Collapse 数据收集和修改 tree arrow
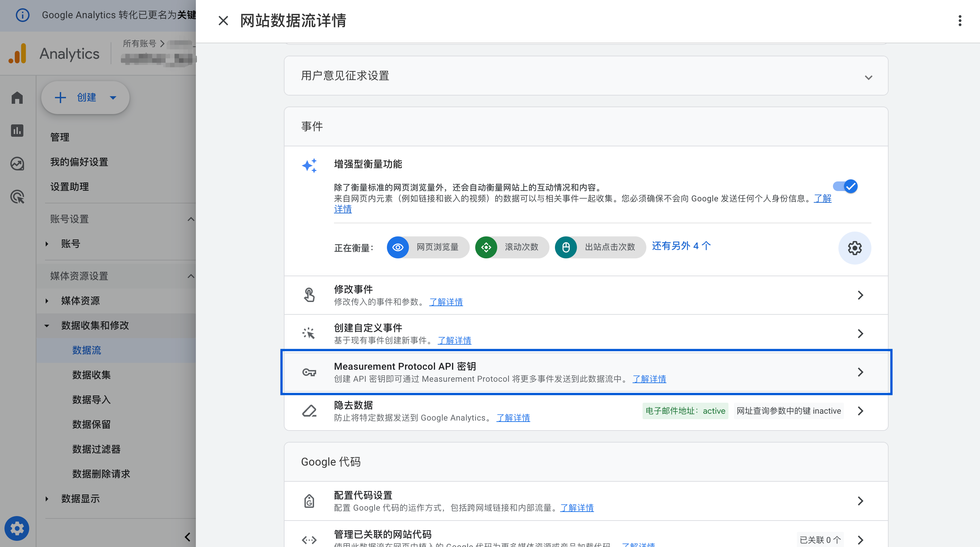980x547 pixels. coord(47,326)
